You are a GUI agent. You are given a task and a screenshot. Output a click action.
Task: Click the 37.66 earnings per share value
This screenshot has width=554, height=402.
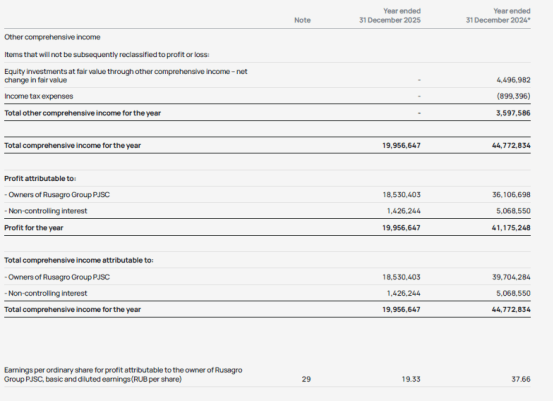click(x=521, y=379)
